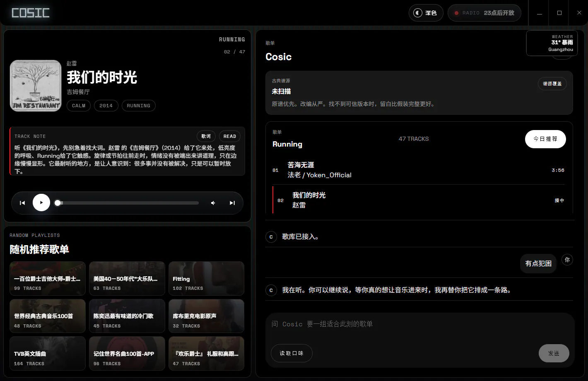This screenshot has width=588, height=381.
Task: Click the 未扫描 status text
Action: [281, 91]
